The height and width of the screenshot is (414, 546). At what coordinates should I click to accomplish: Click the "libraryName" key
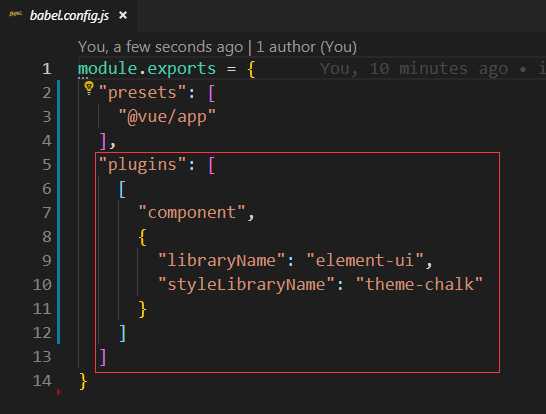point(222,261)
